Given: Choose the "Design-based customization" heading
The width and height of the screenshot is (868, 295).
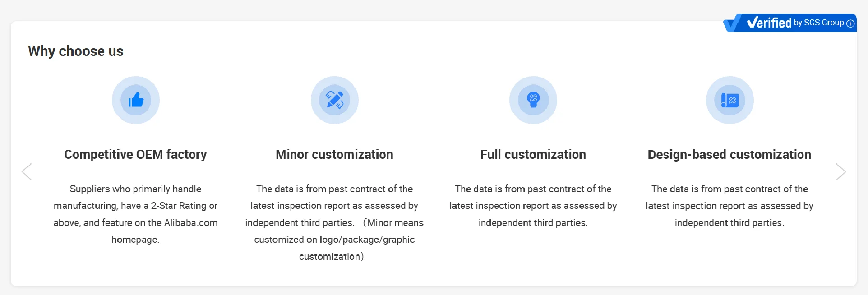Looking at the screenshot, I should (x=729, y=154).
